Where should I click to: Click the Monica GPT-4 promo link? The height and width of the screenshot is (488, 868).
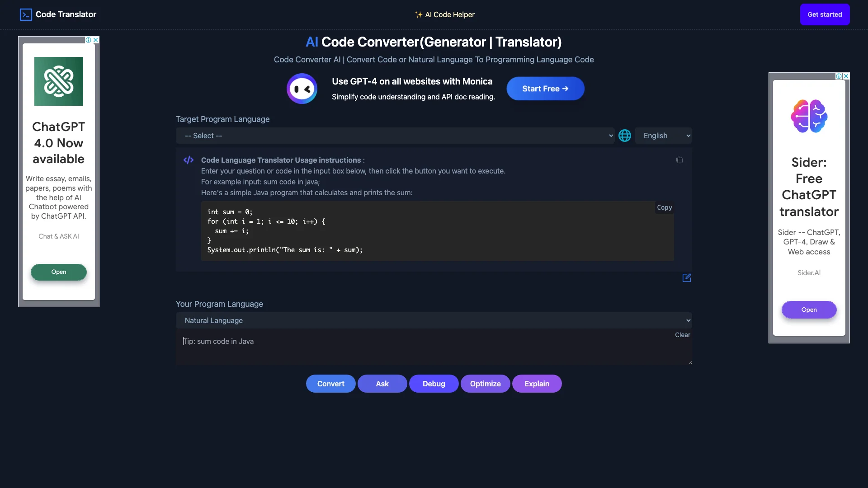click(x=545, y=88)
